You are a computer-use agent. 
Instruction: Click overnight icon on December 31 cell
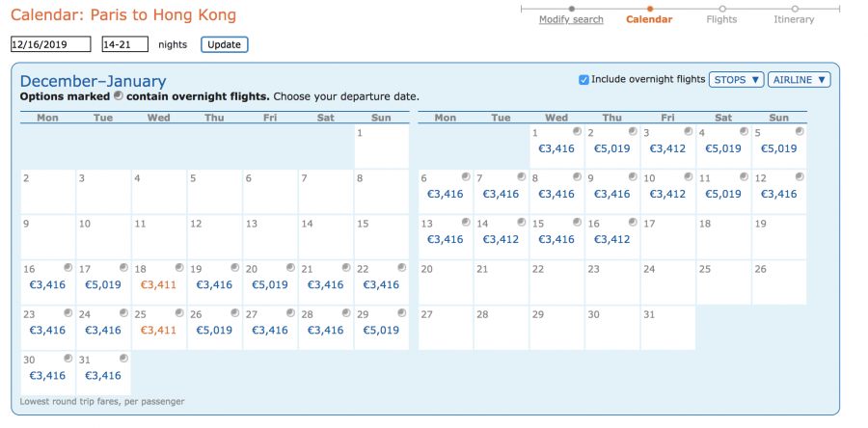[x=122, y=359]
